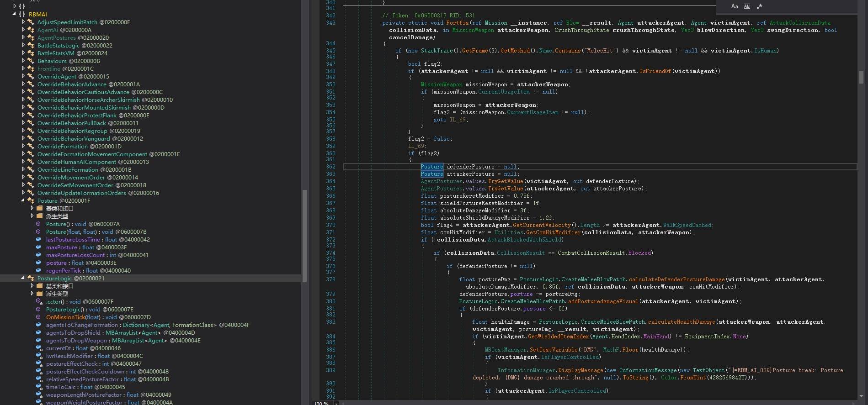Select OverrideSetMovementOrder tree item
The width and height of the screenshot is (868, 405).
pyautogui.click(x=91, y=185)
